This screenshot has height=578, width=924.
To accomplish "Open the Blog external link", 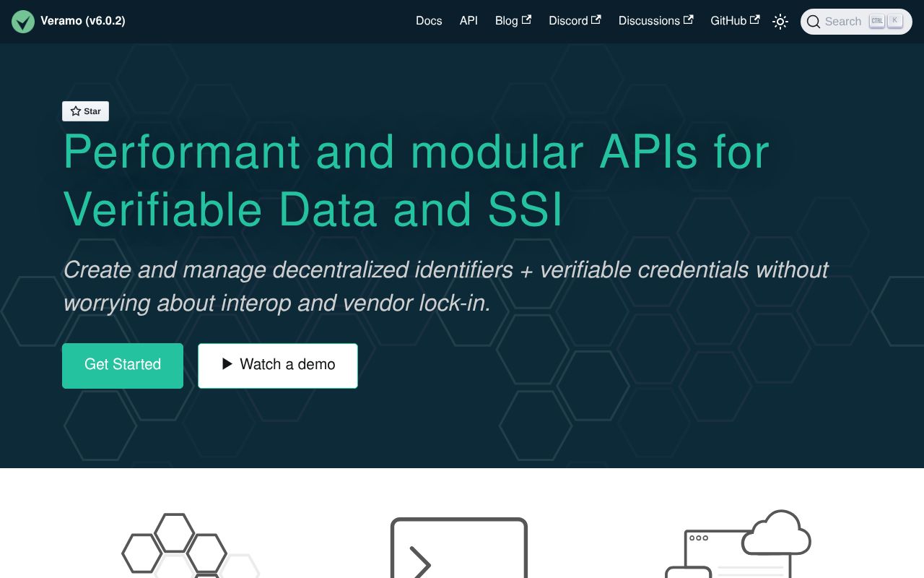I will point(507,21).
